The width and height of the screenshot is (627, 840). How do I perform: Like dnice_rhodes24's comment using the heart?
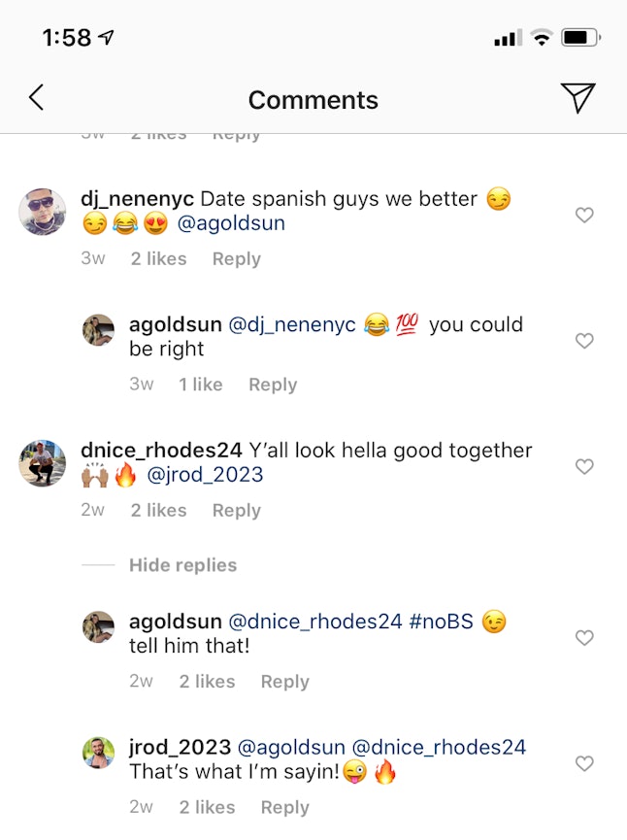click(x=584, y=466)
